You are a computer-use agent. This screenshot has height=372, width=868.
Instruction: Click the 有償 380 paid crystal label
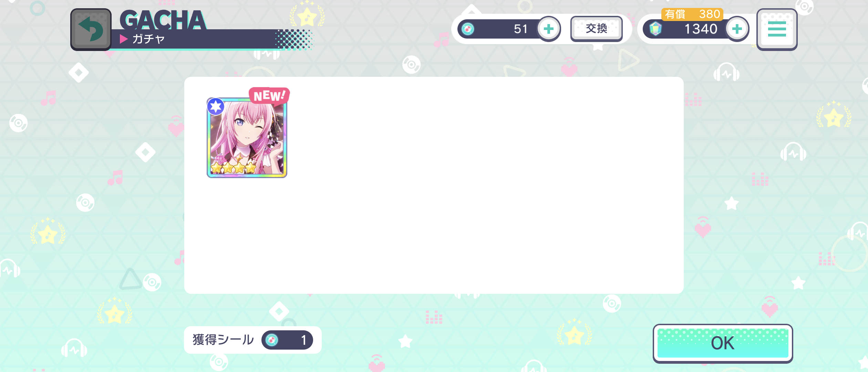[x=692, y=14]
